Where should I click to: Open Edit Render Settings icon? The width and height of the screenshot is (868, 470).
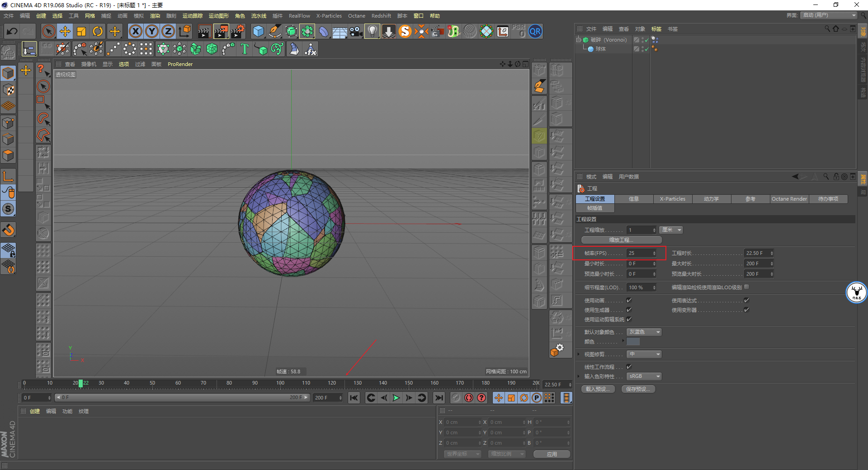click(x=238, y=32)
